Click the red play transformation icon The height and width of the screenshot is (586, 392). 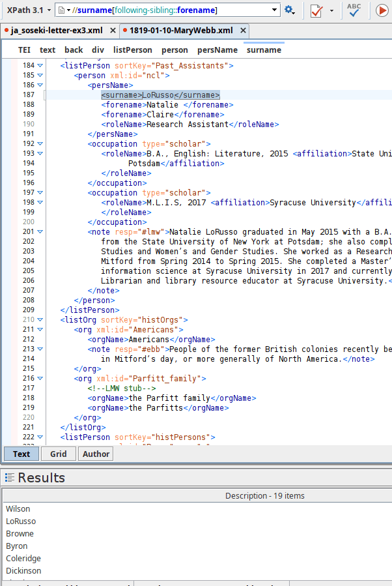(382, 10)
